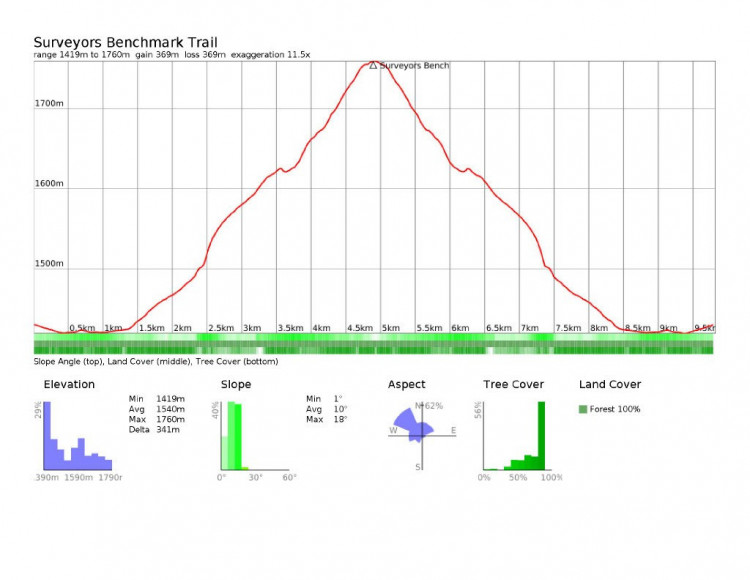Image resolution: width=750 pixels, height=580 pixels.
Task: Click the Forest 100% legend label
Action: click(x=615, y=409)
